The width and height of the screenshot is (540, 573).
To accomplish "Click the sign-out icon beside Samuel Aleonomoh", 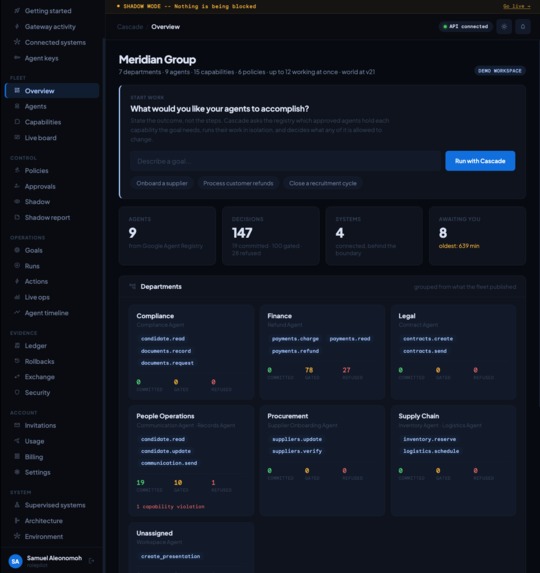I will pos(91,561).
